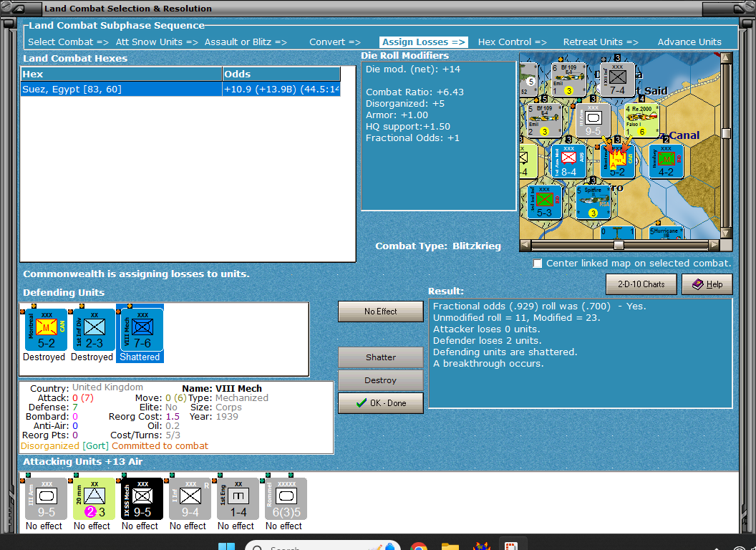The height and width of the screenshot is (550, 756).
Task: Click the 'Combat Type: Blitzkrieg' label
Action: coord(438,246)
